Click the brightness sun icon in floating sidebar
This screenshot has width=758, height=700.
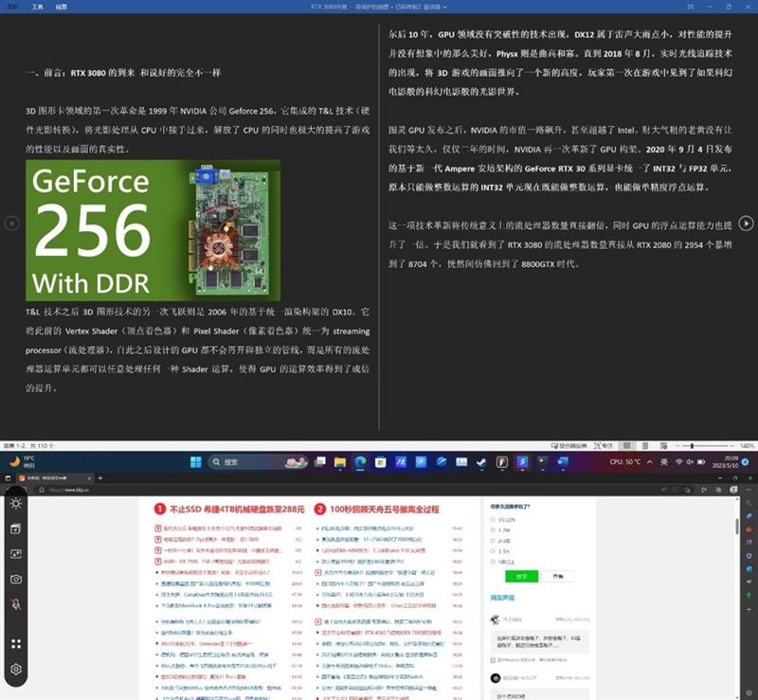click(x=16, y=503)
